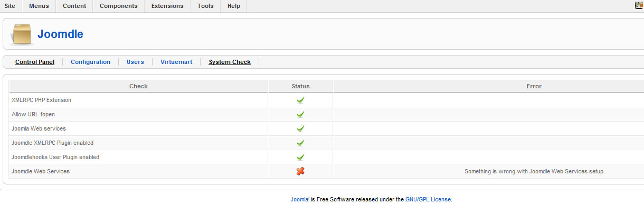Click checkmark for Joomdle XMLRPC Plugin enabled
Screen dimensions: 644x213
coord(300,143)
